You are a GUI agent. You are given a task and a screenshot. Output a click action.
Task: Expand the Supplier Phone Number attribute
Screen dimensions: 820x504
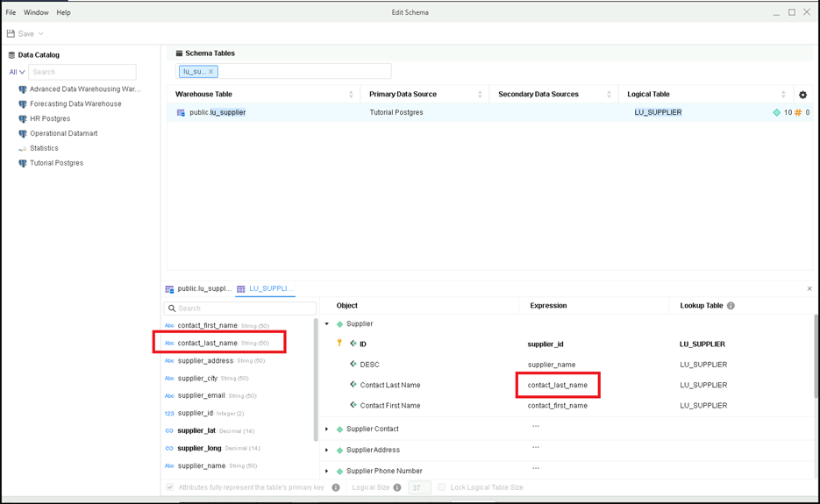pyautogui.click(x=327, y=471)
